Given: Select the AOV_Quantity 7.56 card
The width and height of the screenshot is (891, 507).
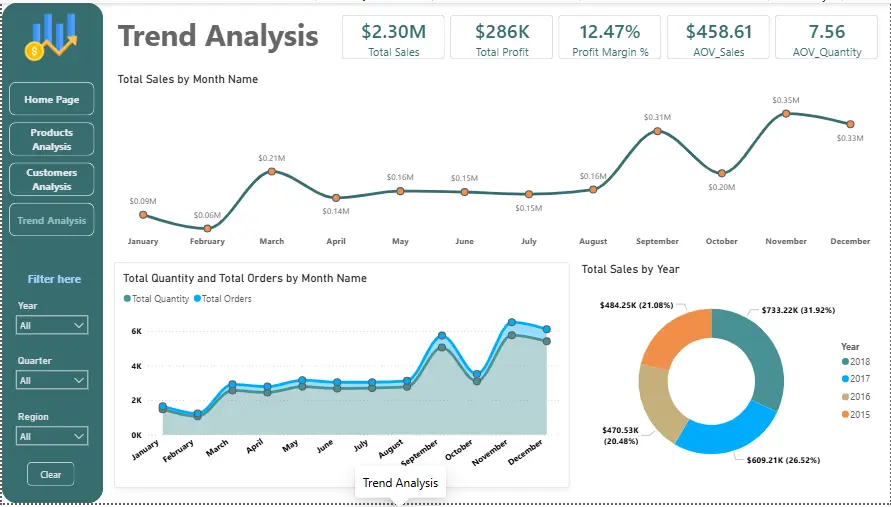Looking at the screenshot, I should 826,38.
